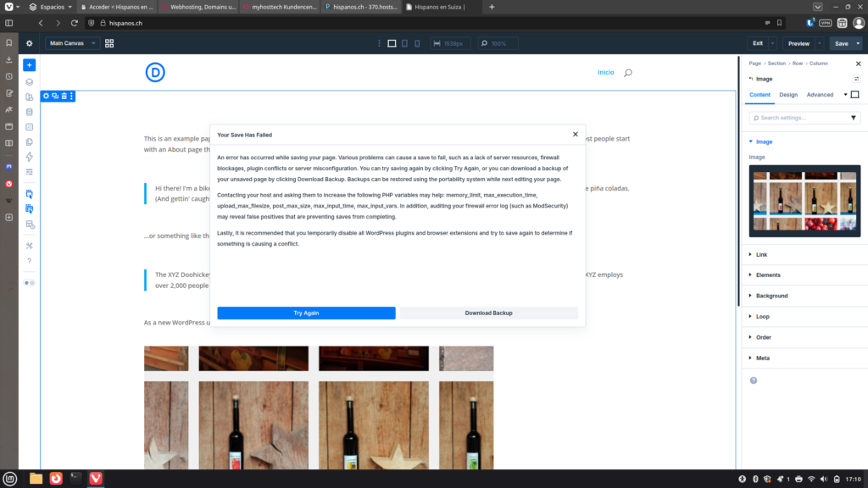
Task: Switch to the Advanced tab
Action: 820,95
